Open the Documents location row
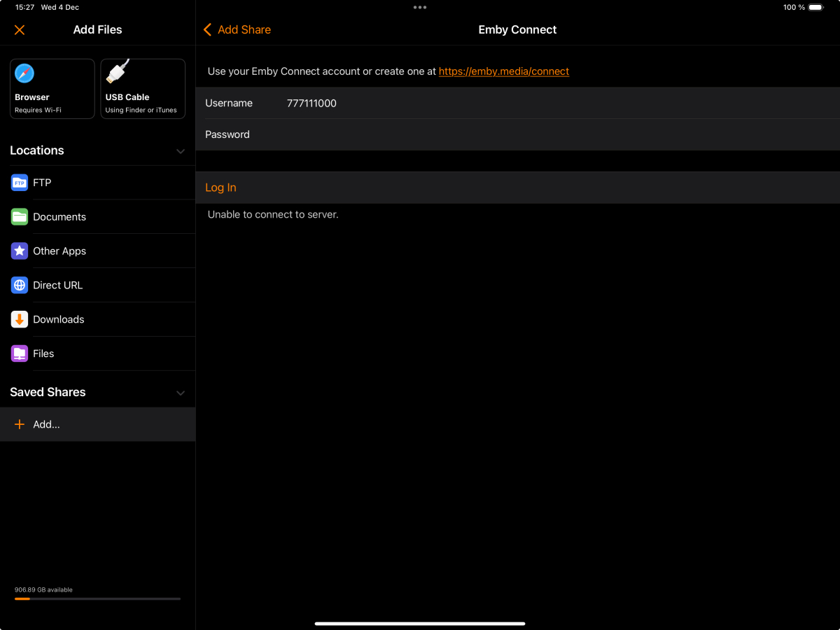Viewport: 840px width, 630px height. click(x=98, y=217)
